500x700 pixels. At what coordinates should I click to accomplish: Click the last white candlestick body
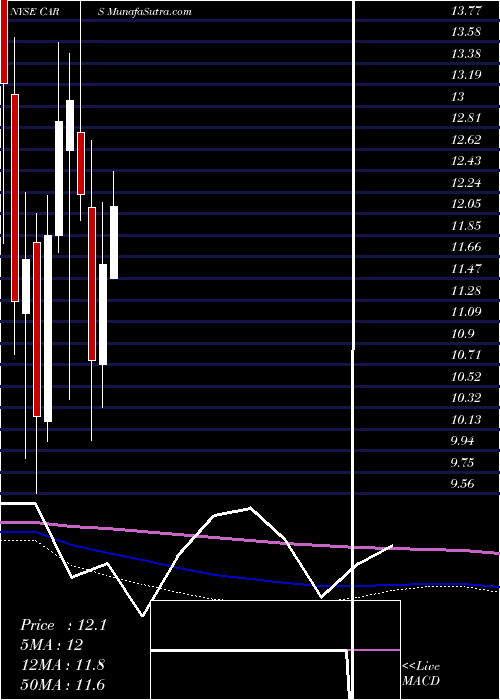click(114, 242)
